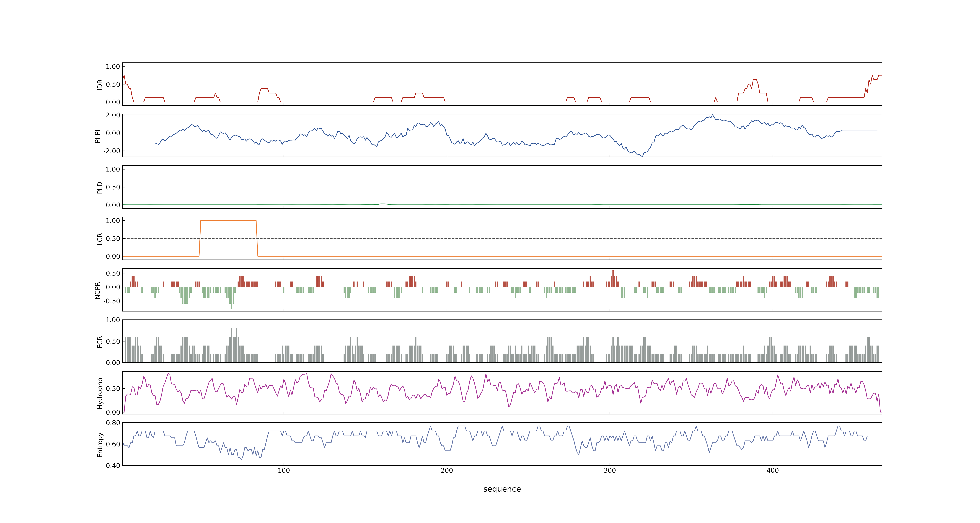Select the FCR axis label

coord(100,341)
